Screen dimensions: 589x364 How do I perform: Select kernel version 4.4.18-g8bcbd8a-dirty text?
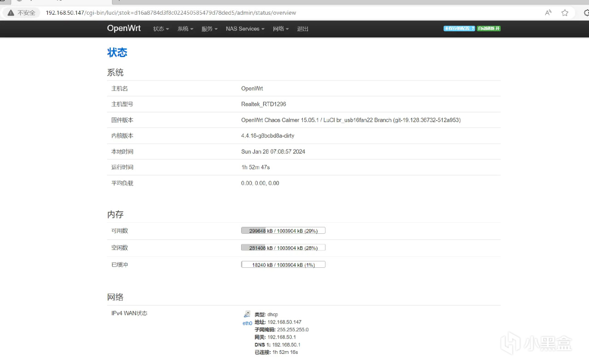(268, 136)
